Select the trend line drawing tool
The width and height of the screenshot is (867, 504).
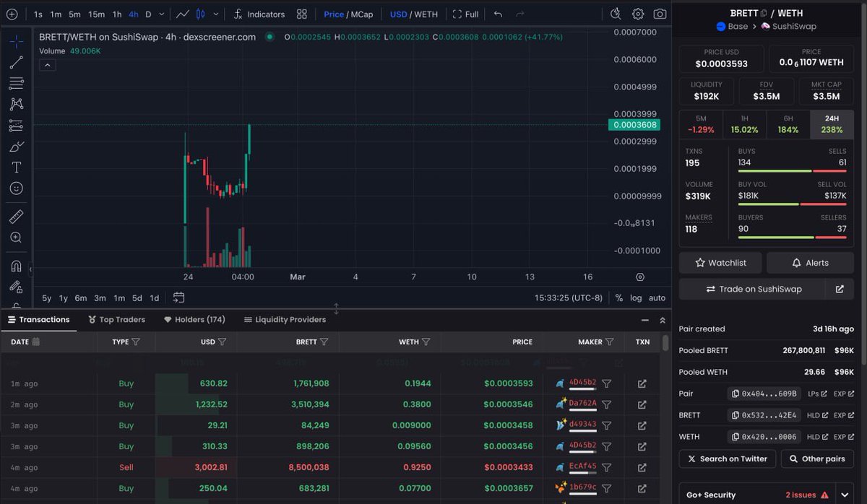(x=16, y=63)
